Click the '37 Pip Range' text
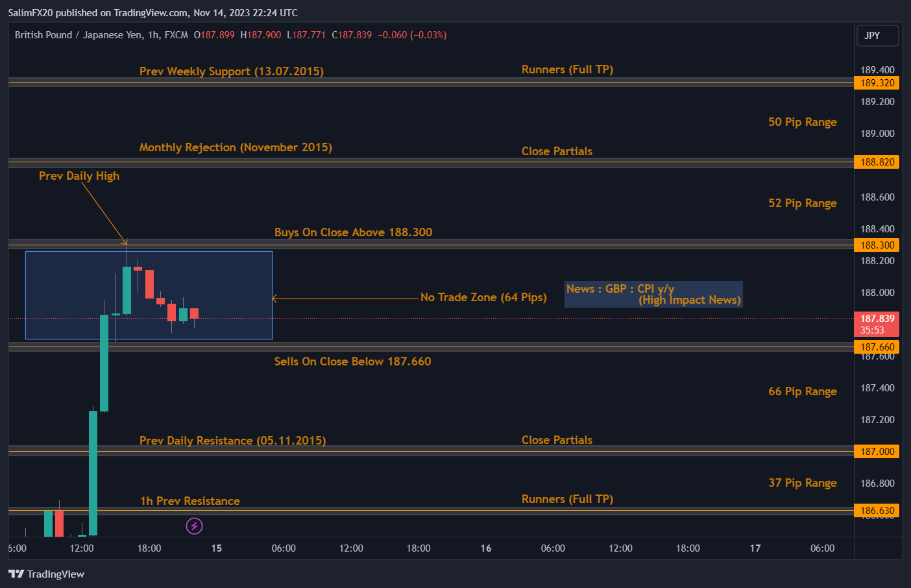This screenshot has height=588, width=911. coord(803,483)
